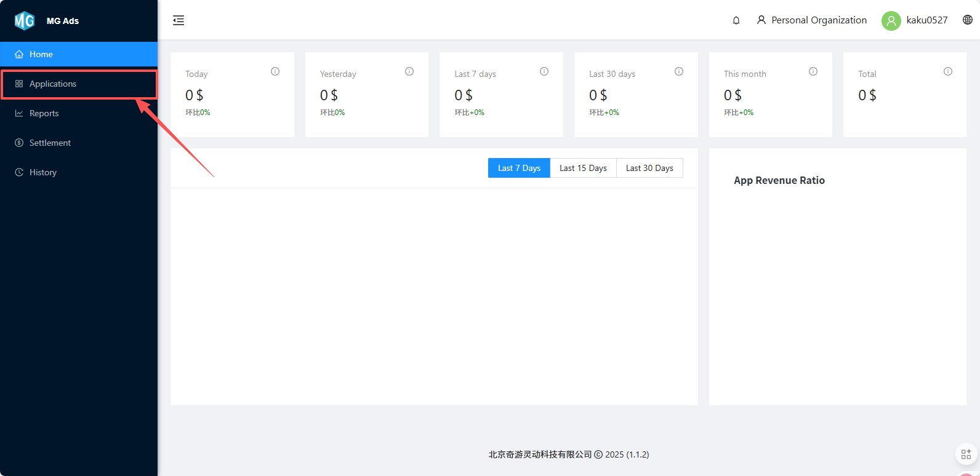Open the kaku0527 account menu

[x=926, y=20]
